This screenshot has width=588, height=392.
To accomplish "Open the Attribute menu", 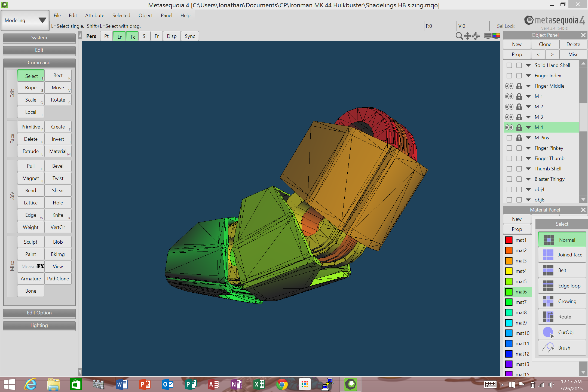I will click(95, 16).
